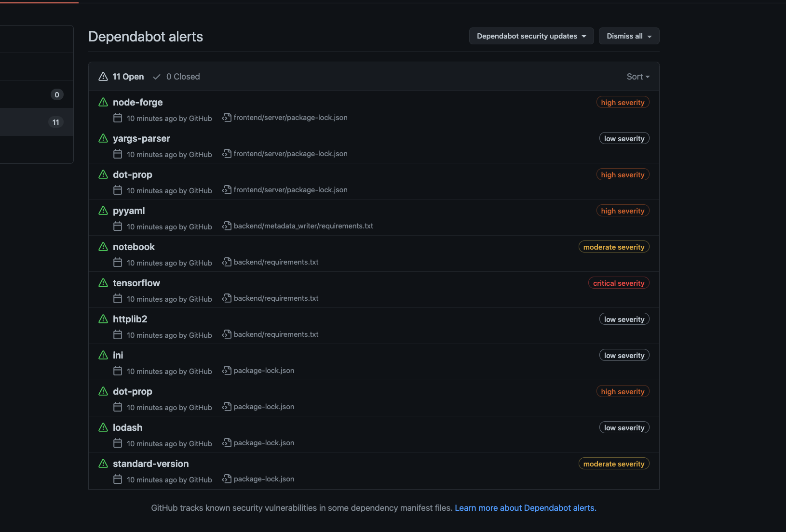Screen dimensions: 786x532
Task: Click '10 minutes ago by GitHub' under notebook
Action: (x=169, y=263)
